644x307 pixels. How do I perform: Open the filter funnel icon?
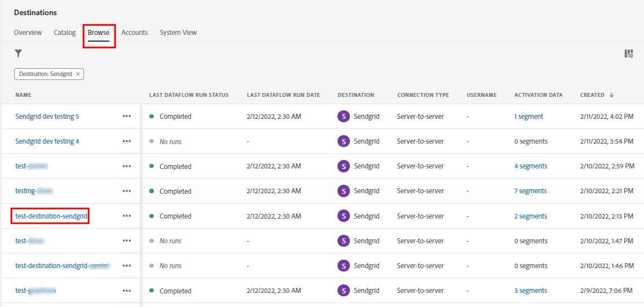tap(19, 54)
